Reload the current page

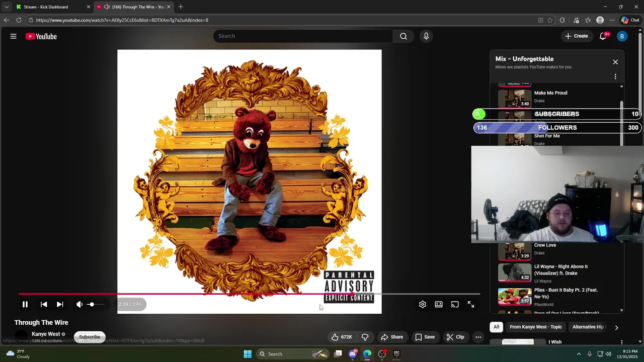point(19,20)
